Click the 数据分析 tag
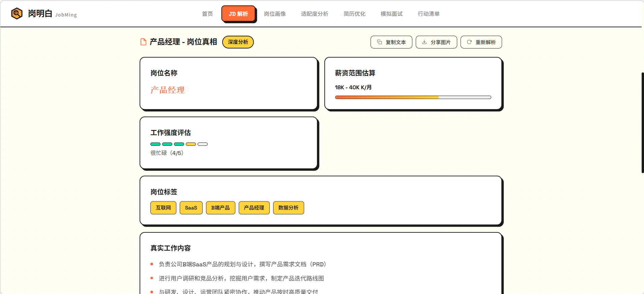 coord(288,208)
